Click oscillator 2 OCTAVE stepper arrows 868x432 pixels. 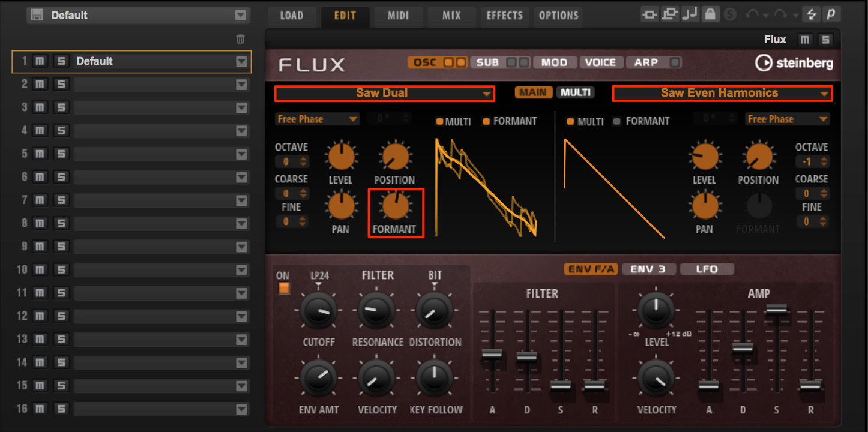pyautogui.click(x=823, y=162)
